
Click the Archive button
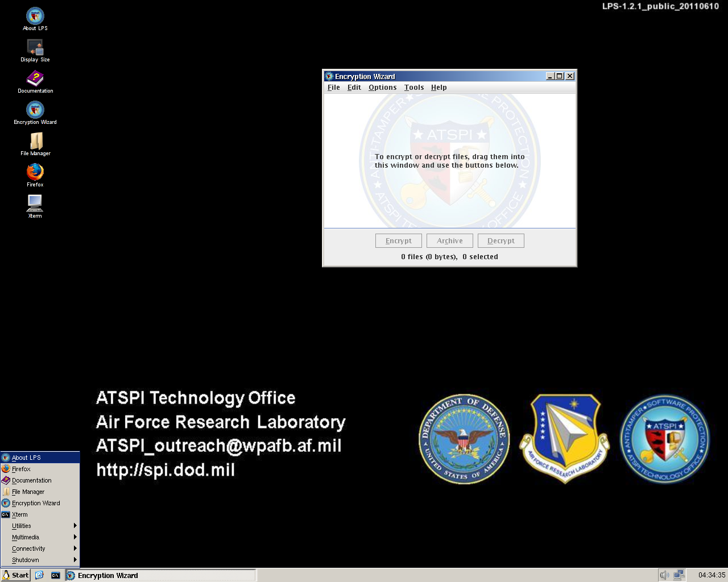pos(450,241)
